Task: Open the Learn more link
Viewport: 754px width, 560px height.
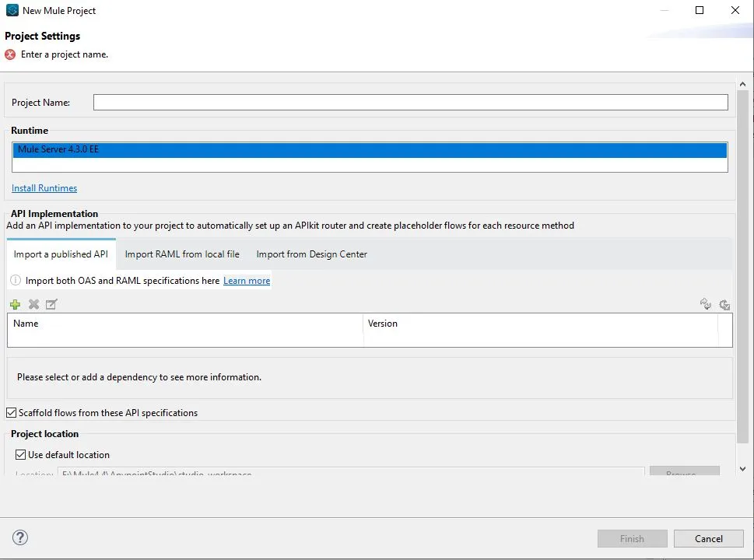Action: point(247,281)
